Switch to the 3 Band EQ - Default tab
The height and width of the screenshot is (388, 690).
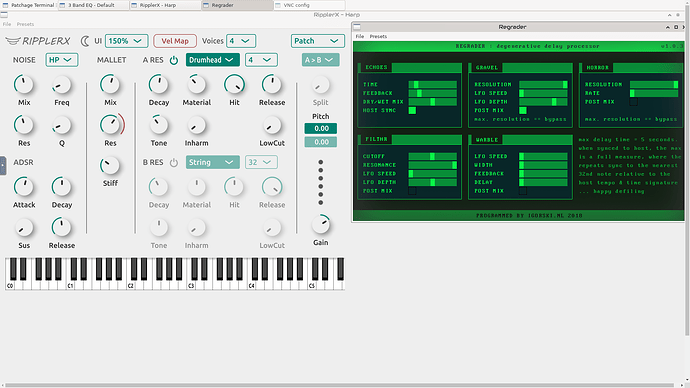coord(93,5)
